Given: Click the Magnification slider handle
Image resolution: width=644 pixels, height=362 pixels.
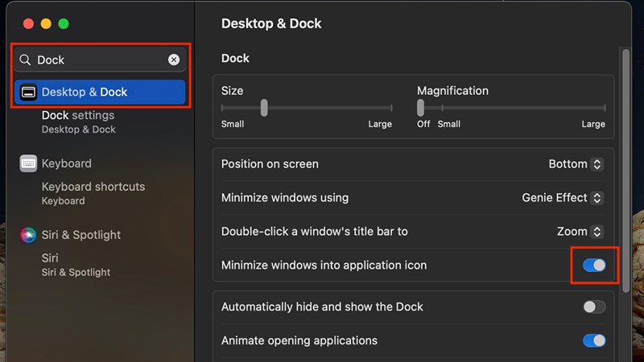Looking at the screenshot, I should 420,108.
